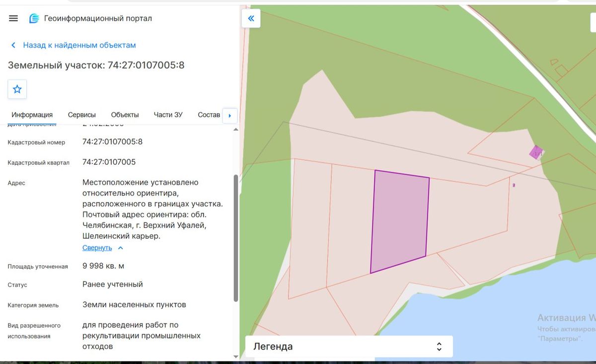596x364 pixels.
Task: Click the chevron next to Свернуть
Action: 121,248
